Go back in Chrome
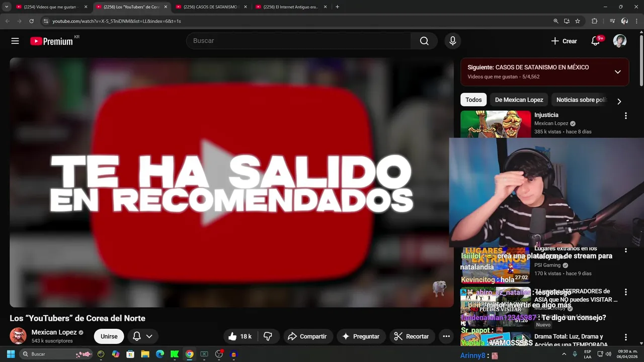Viewport: 644px width, 362px height. pyautogui.click(x=7, y=21)
